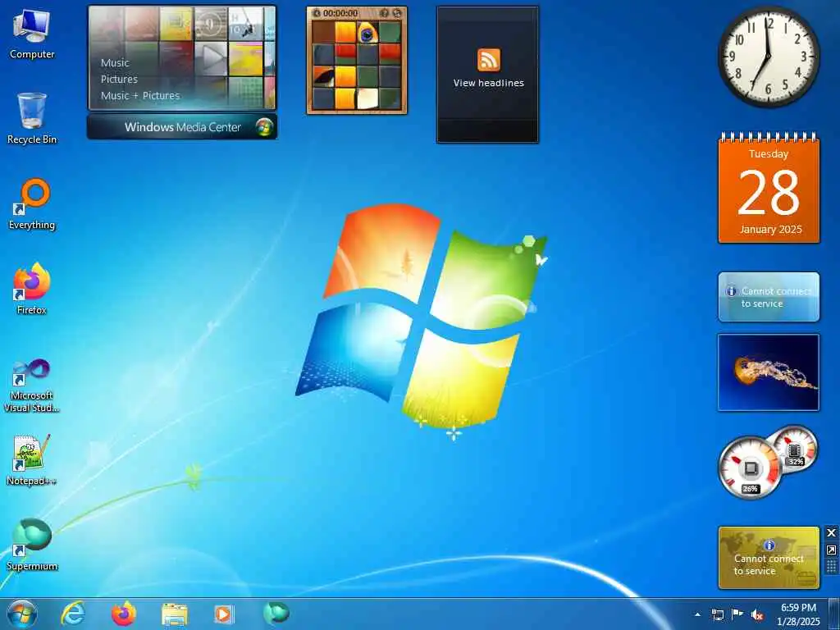Click the calendar gadget showing Tuesday 28
The height and width of the screenshot is (630, 840).
point(769,189)
